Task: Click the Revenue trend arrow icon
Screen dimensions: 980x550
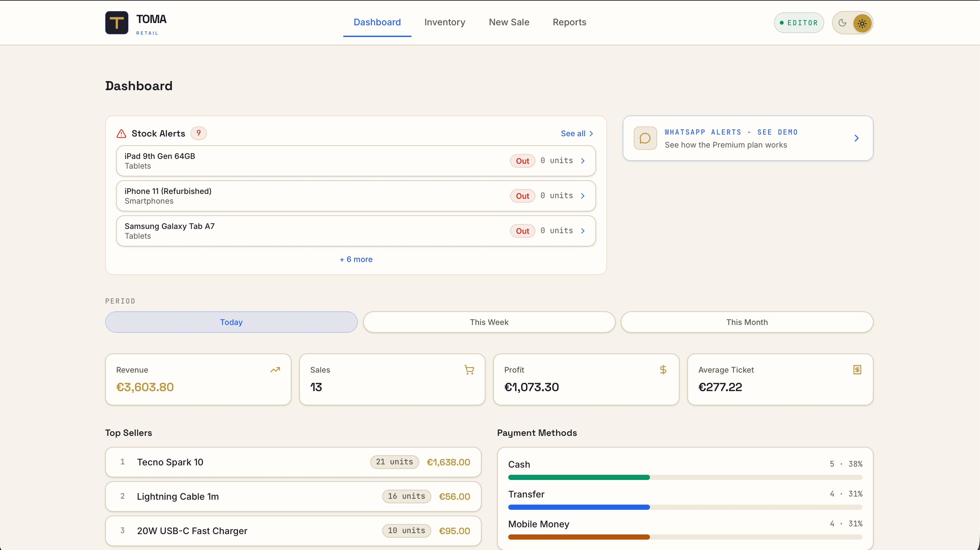Action: pos(275,370)
